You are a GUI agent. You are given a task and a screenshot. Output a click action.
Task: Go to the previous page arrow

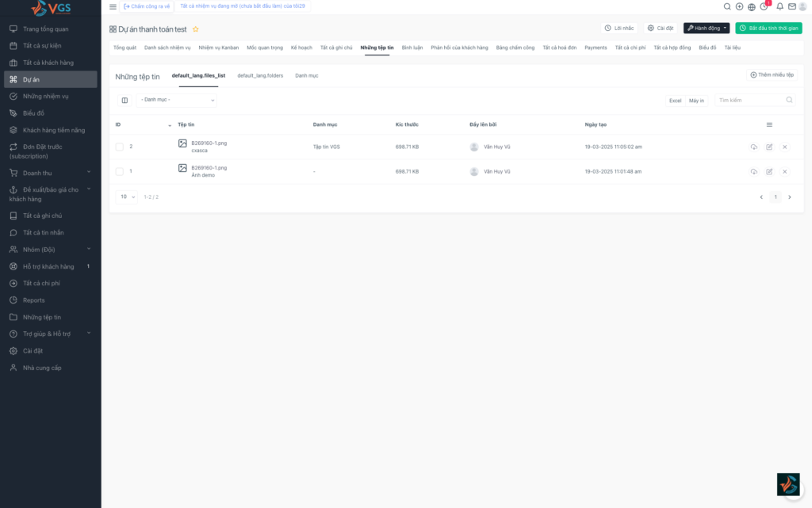tap(761, 197)
